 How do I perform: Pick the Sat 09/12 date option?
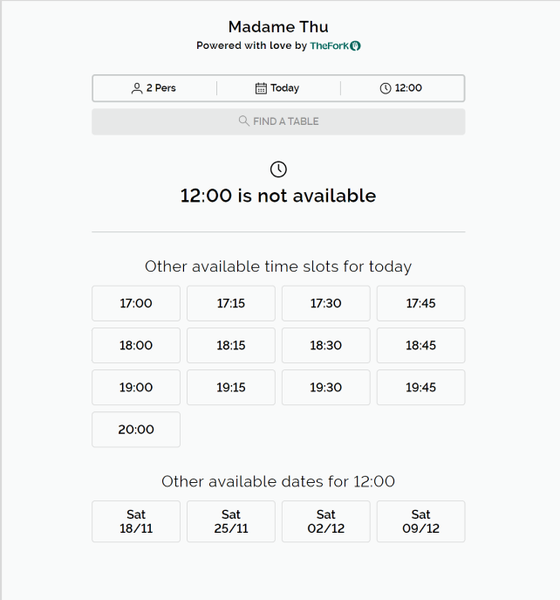point(421,521)
